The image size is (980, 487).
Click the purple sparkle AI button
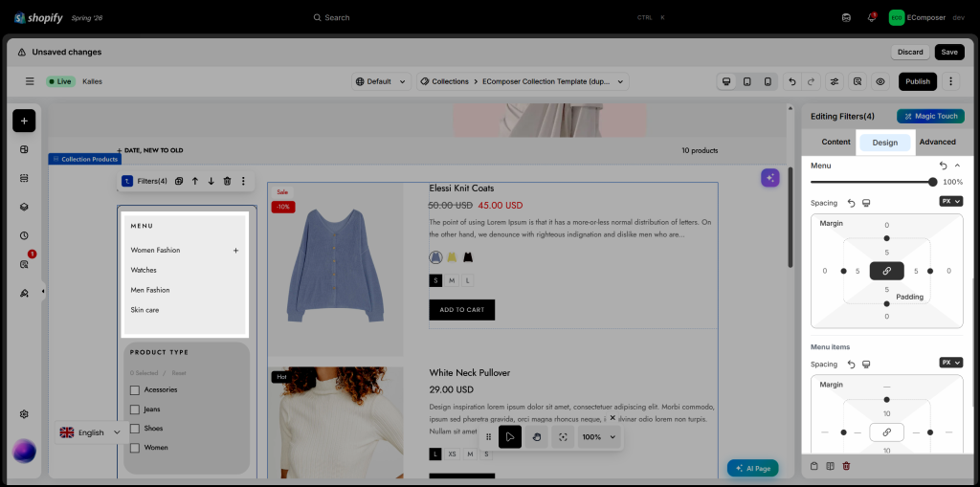tap(770, 178)
